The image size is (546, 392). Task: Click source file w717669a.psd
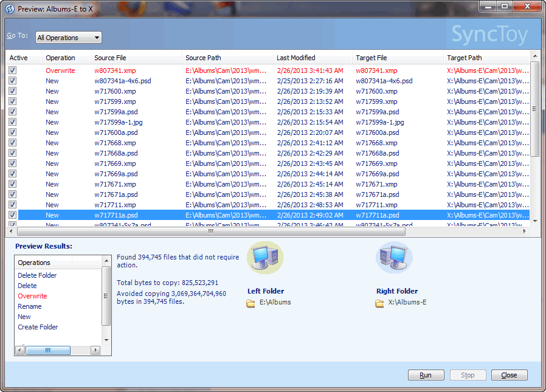coord(116,174)
